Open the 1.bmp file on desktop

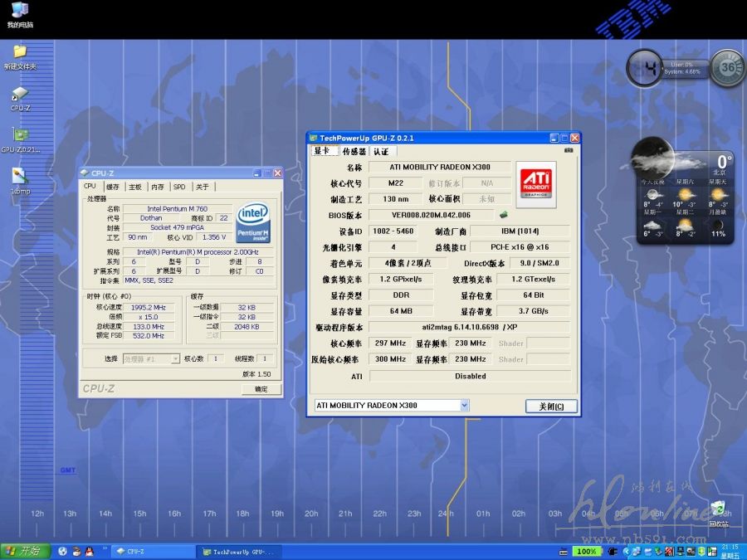(x=20, y=177)
